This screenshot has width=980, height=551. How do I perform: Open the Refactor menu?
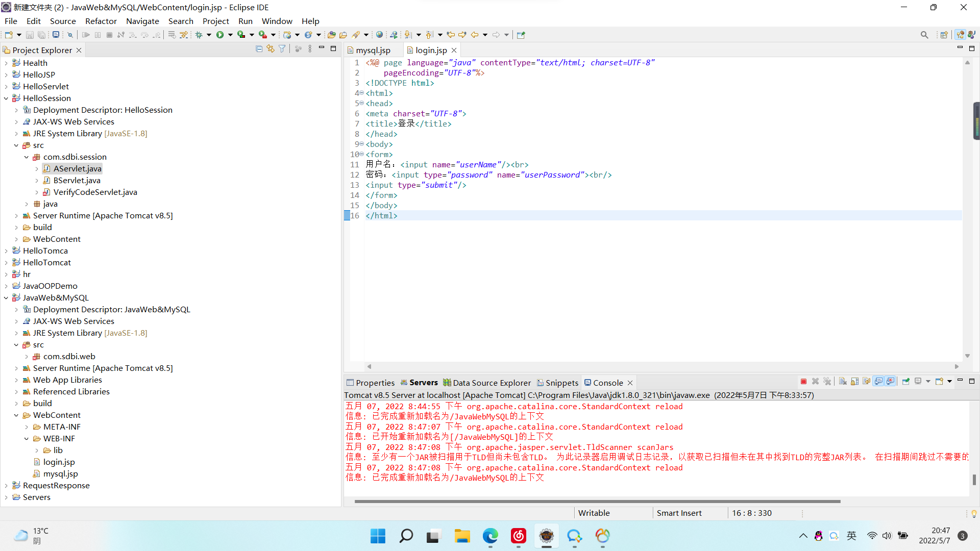[x=101, y=21]
